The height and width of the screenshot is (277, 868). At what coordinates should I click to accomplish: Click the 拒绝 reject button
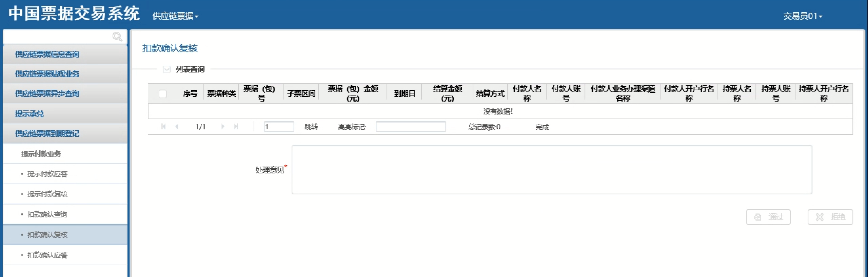(830, 217)
